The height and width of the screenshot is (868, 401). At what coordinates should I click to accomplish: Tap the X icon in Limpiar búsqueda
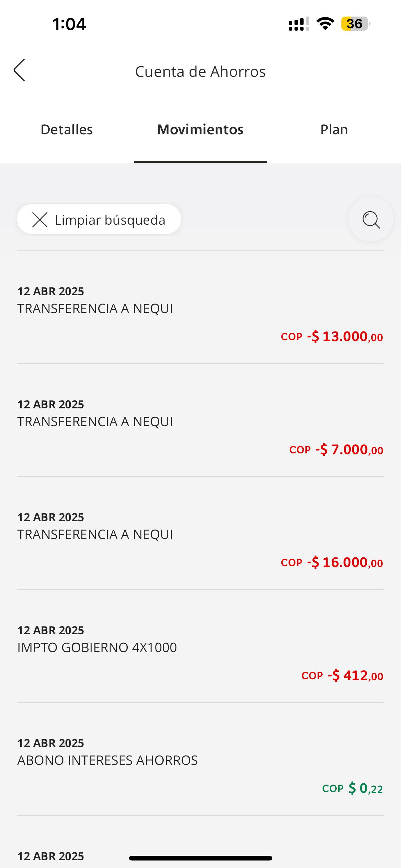pos(40,220)
